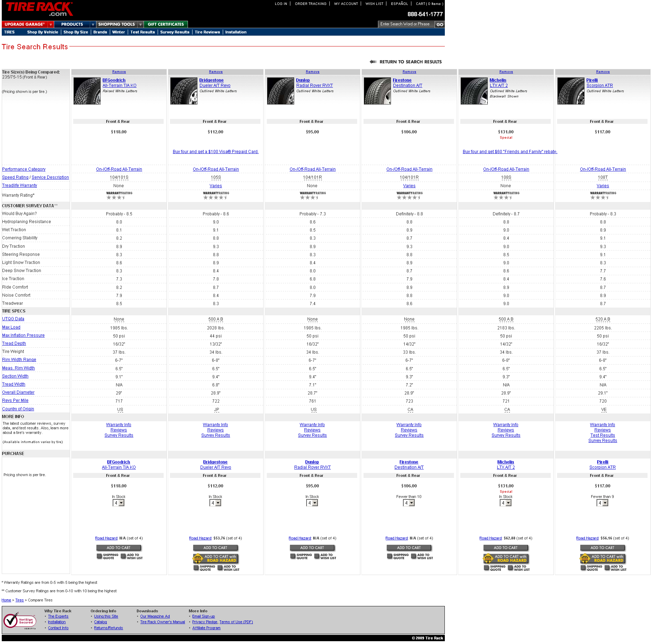This screenshot has width=663, height=644.
Task: Click Add to Wish List for Michelin
Action: (x=519, y=568)
